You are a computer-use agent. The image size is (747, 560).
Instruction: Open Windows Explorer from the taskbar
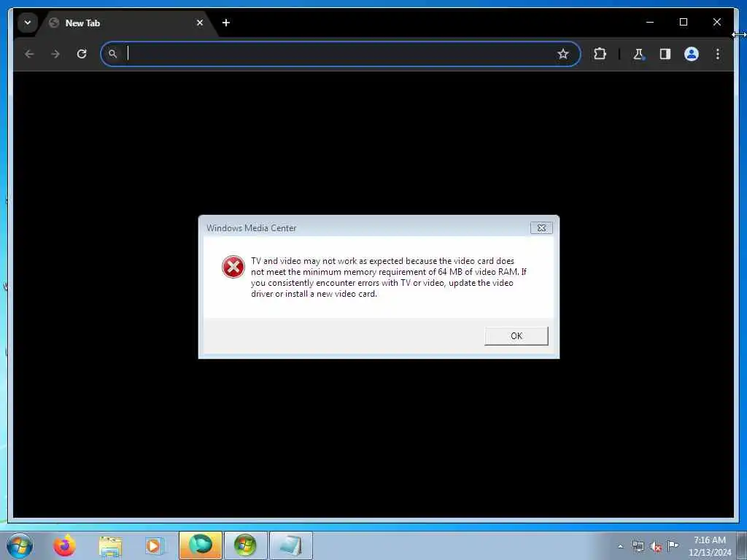111,546
